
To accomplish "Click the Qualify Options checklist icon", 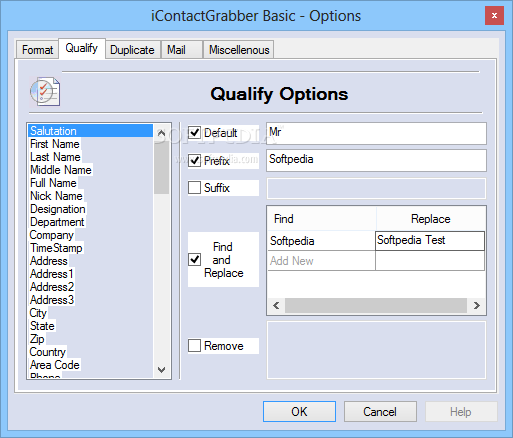I will [x=45, y=91].
